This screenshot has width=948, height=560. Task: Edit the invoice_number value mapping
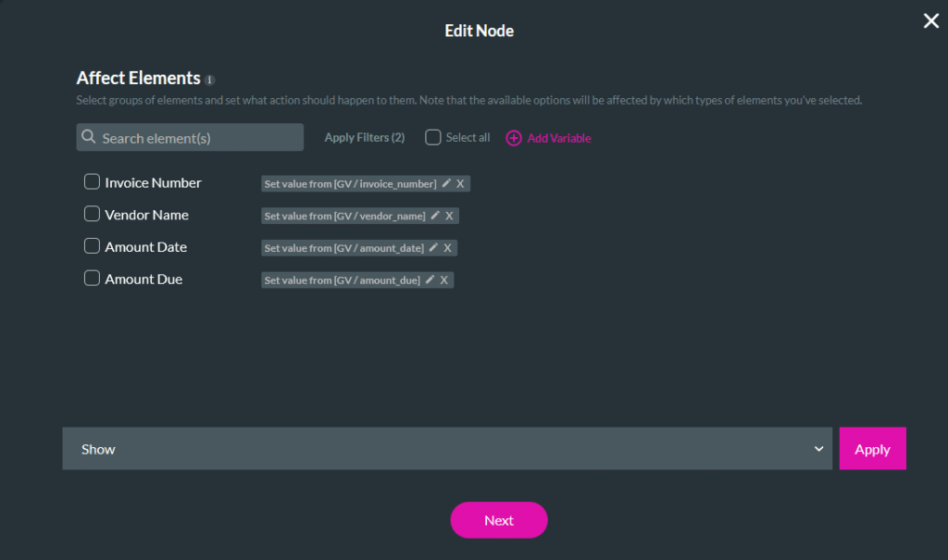446,183
